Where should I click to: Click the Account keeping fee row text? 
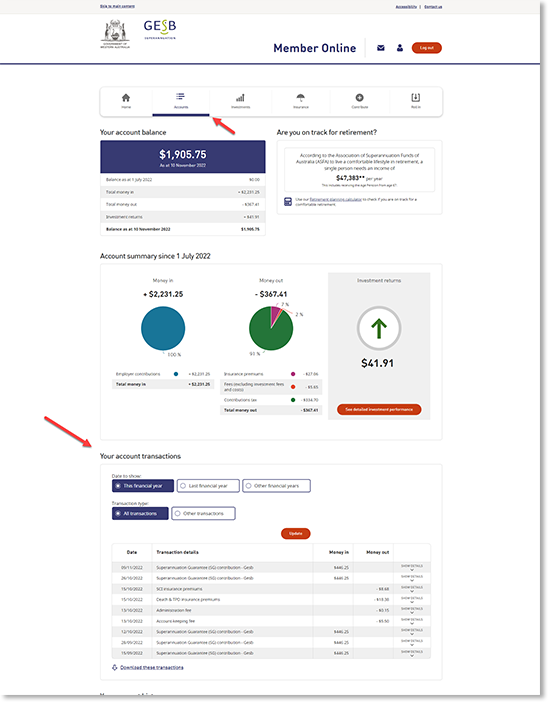pos(176,623)
